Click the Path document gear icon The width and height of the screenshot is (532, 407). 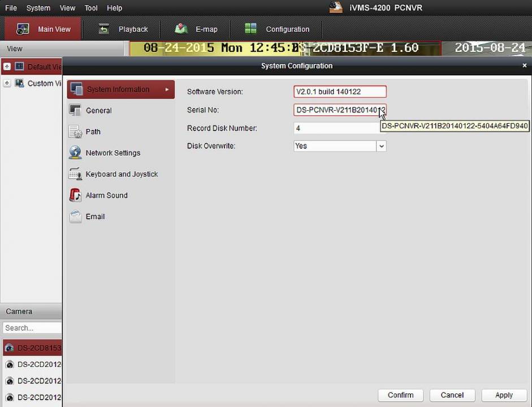tap(75, 132)
